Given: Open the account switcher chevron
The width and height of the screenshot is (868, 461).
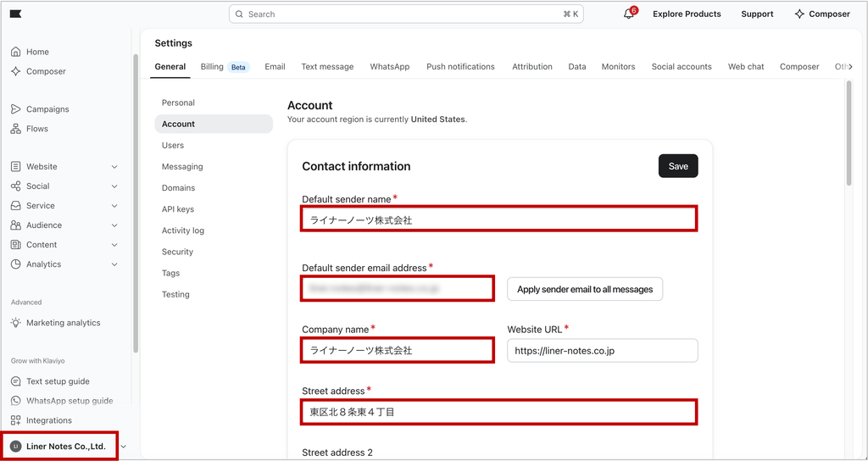Looking at the screenshot, I should (124, 447).
